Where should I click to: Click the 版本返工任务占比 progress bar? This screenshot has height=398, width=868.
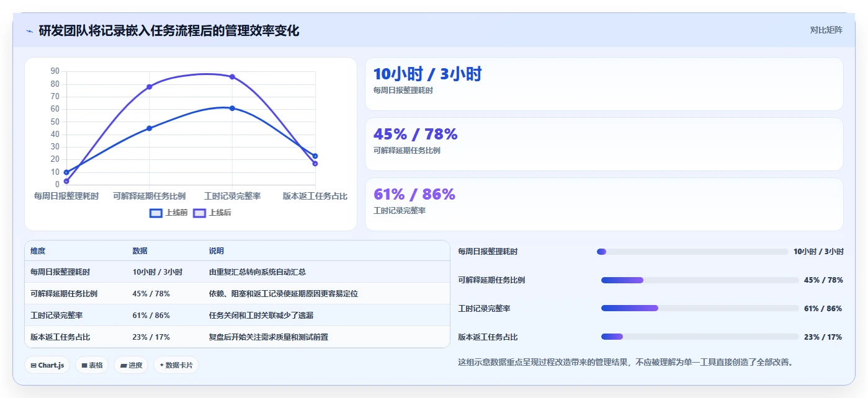700,337
